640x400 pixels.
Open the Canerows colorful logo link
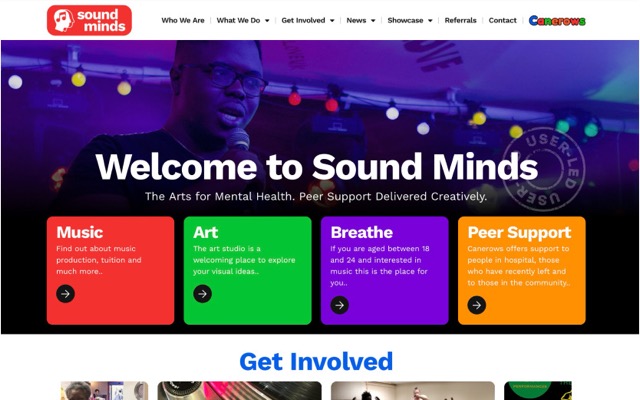click(557, 20)
